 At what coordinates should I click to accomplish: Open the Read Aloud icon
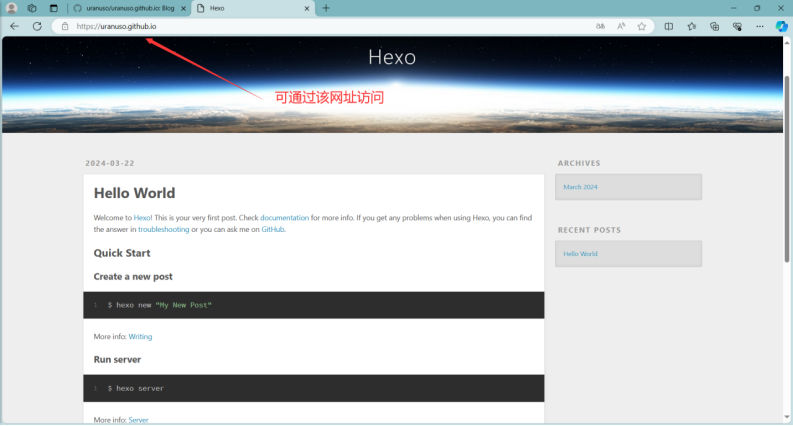621,26
